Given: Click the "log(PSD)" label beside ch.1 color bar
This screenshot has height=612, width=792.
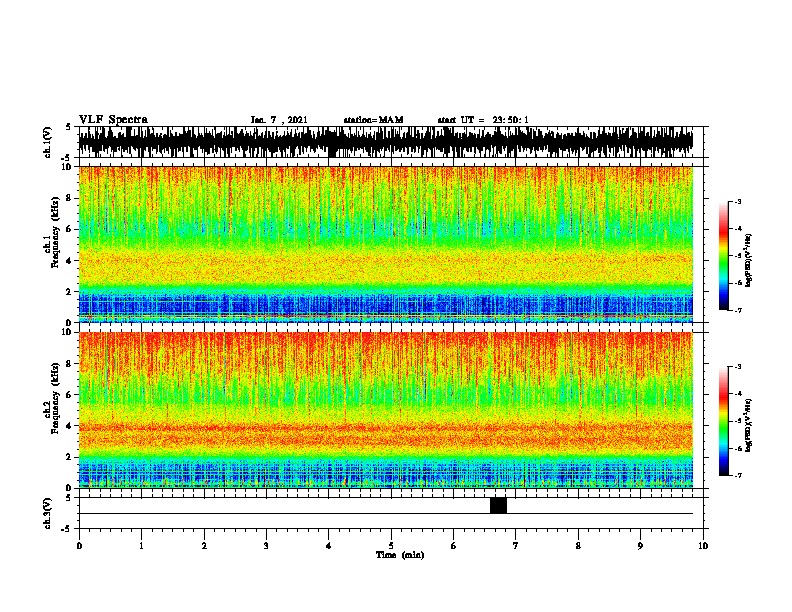Looking at the screenshot, I should (749, 260).
